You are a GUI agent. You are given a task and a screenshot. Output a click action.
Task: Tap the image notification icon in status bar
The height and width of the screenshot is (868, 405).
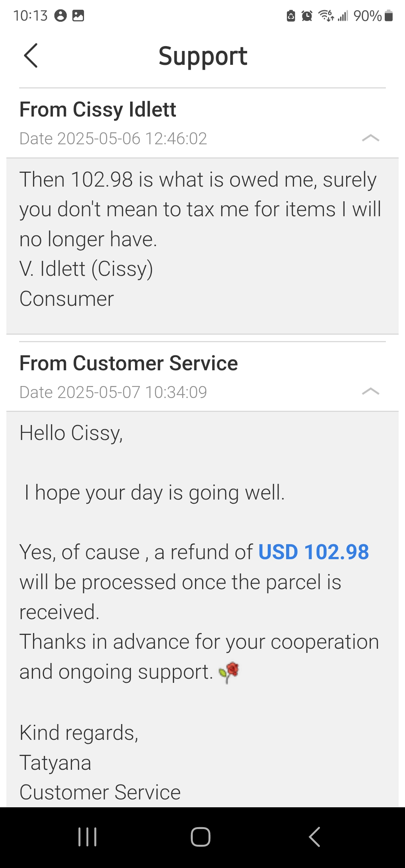(x=78, y=16)
